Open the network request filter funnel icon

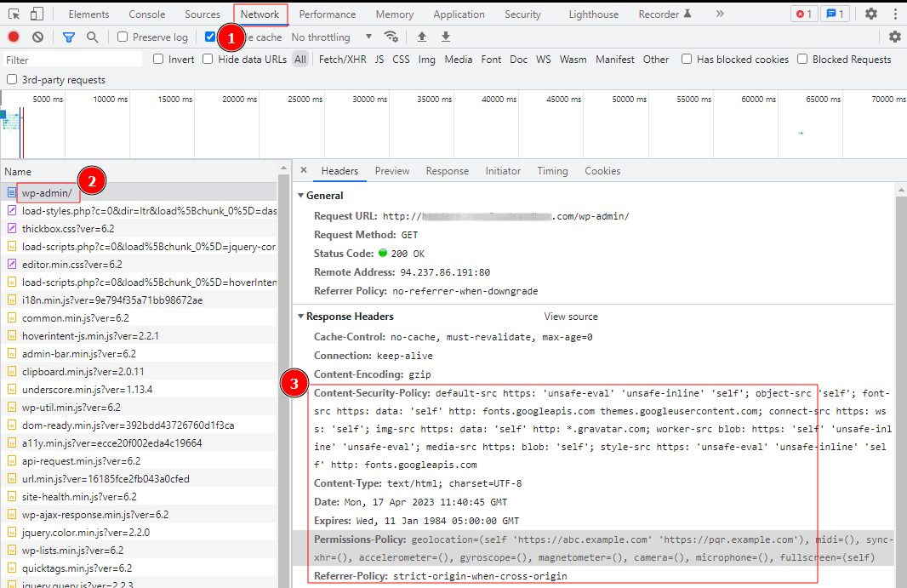68,37
